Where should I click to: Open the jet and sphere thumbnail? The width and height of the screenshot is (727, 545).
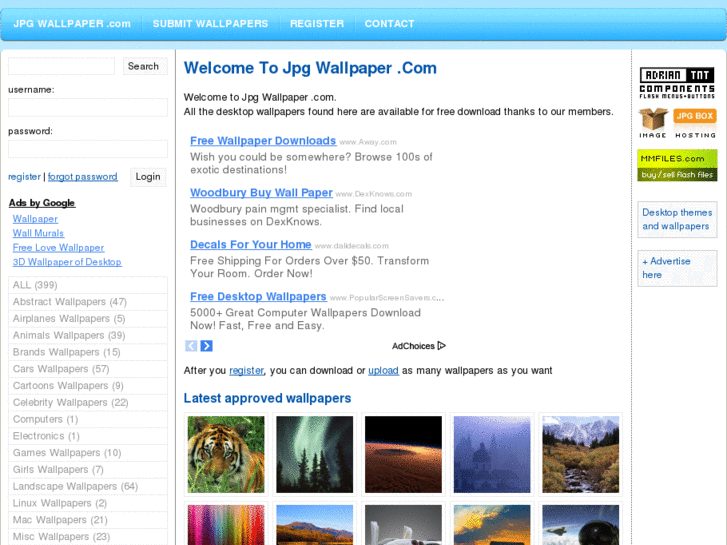(x=580, y=525)
